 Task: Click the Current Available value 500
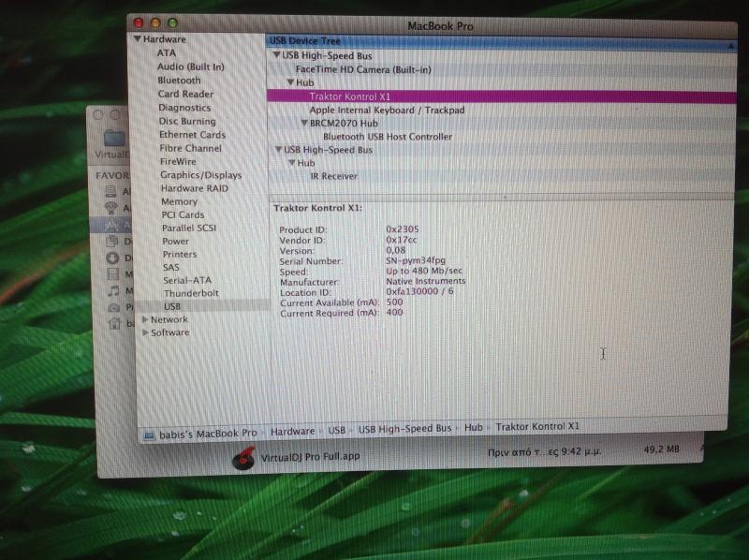click(394, 302)
